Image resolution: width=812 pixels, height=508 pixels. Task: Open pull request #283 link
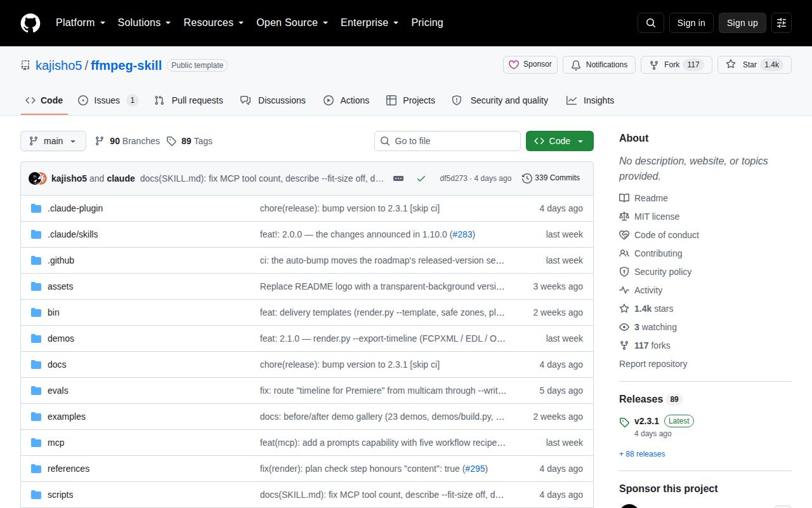click(x=462, y=234)
